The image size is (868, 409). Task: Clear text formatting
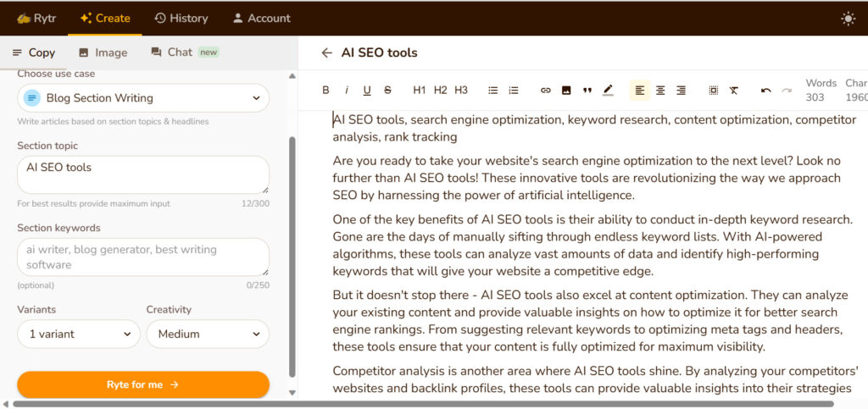pyautogui.click(x=734, y=90)
